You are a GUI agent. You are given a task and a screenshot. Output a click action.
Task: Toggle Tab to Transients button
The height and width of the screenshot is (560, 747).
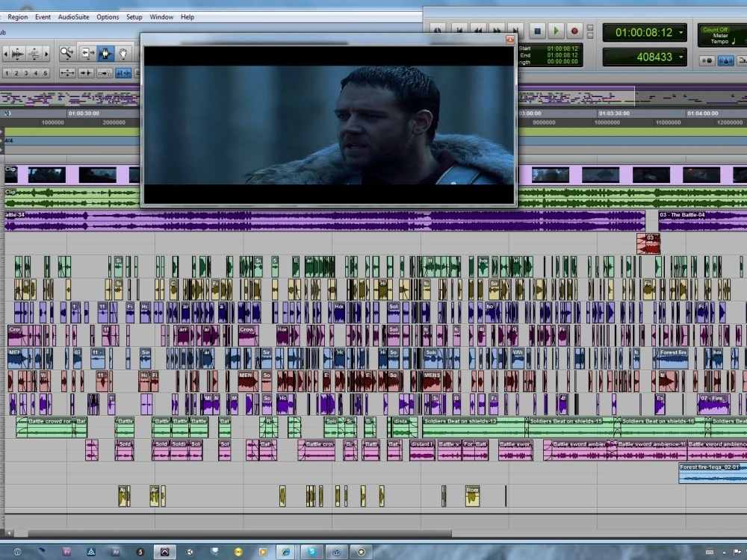click(86, 73)
